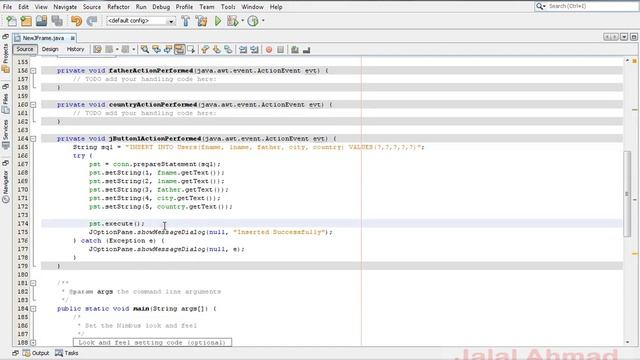Click the Next Bookmark icon

coord(217,49)
